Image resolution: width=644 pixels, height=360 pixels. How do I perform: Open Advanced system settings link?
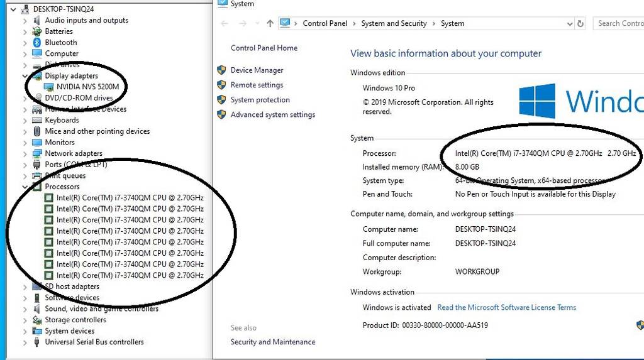pos(273,114)
